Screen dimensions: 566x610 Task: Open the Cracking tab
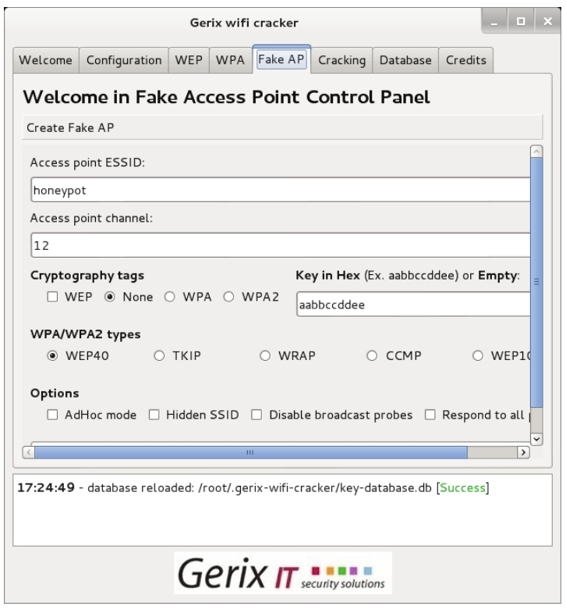(x=342, y=60)
